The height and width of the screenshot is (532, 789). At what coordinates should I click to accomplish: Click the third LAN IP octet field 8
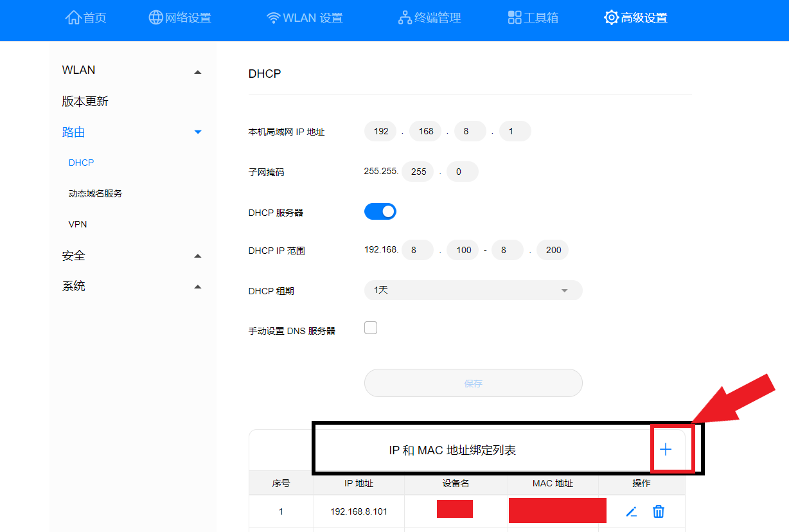[x=470, y=131]
